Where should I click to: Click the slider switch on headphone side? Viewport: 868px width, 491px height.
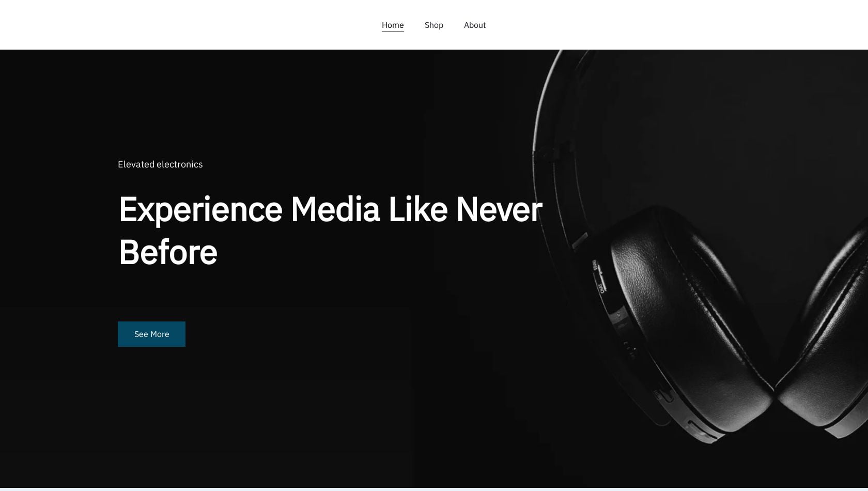[x=598, y=278]
